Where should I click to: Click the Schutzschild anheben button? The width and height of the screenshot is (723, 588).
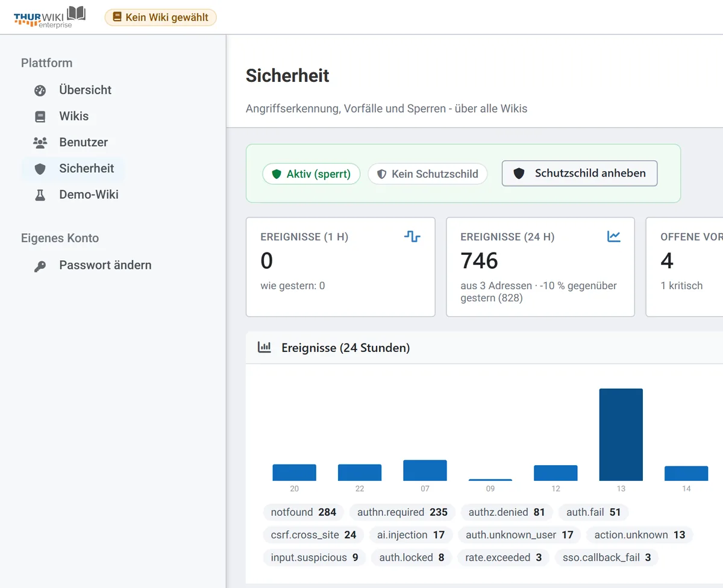point(580,174)
